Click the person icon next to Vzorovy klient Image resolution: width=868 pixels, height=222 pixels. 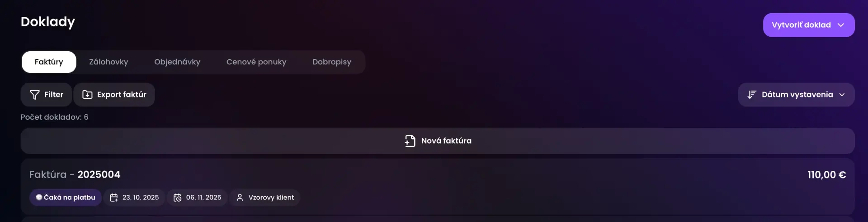(240, 198)
